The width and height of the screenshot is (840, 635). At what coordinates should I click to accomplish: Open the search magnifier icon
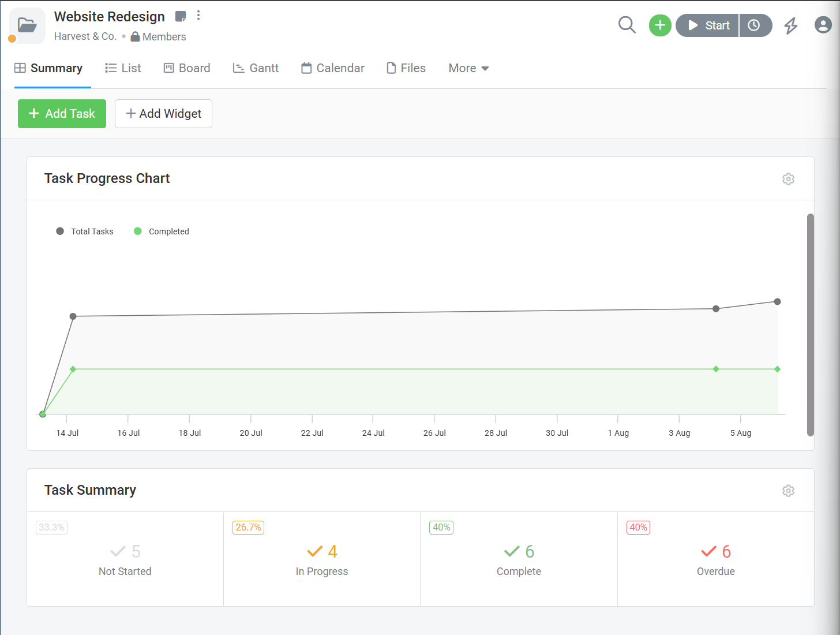coord(627,25)
